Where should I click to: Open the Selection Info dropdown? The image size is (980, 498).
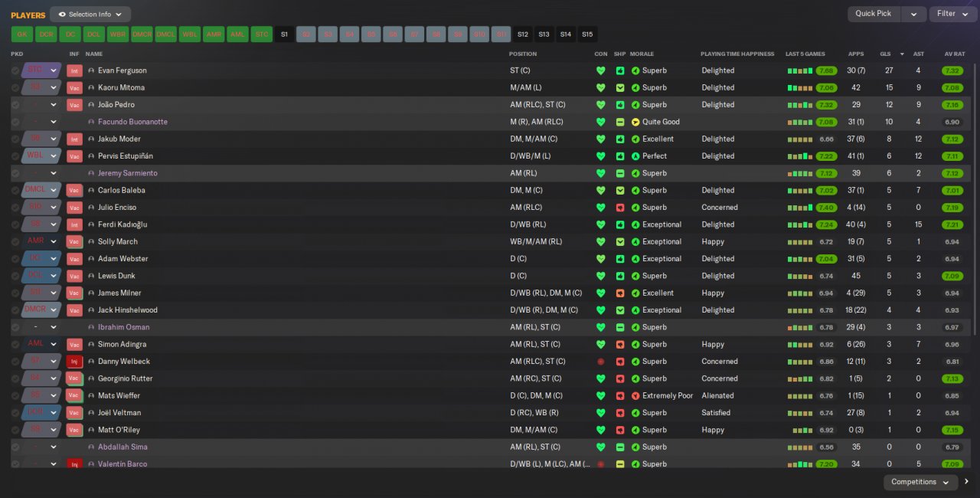(x=90, y=14)
